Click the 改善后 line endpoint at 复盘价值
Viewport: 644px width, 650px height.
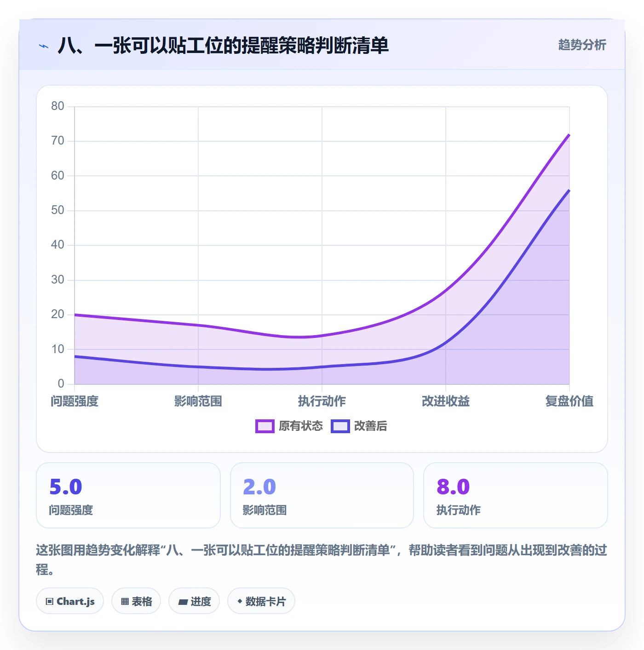[569, 190]
